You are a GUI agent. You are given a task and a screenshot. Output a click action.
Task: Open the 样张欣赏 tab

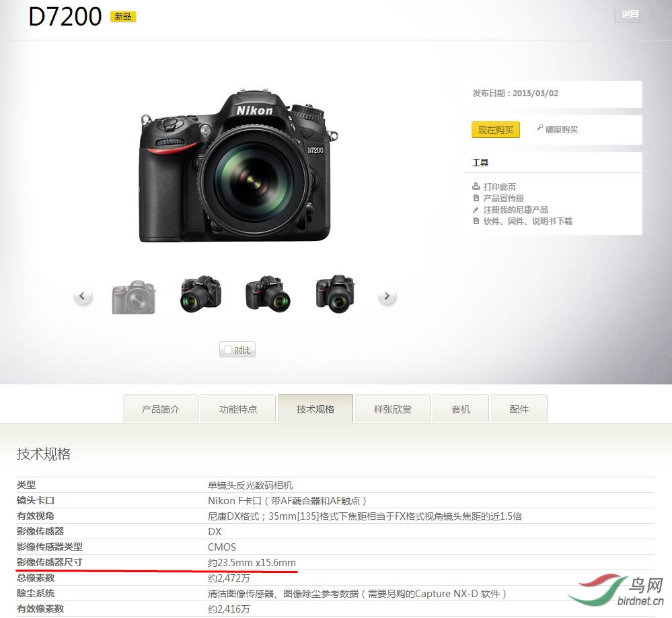(x=393, y=409)
